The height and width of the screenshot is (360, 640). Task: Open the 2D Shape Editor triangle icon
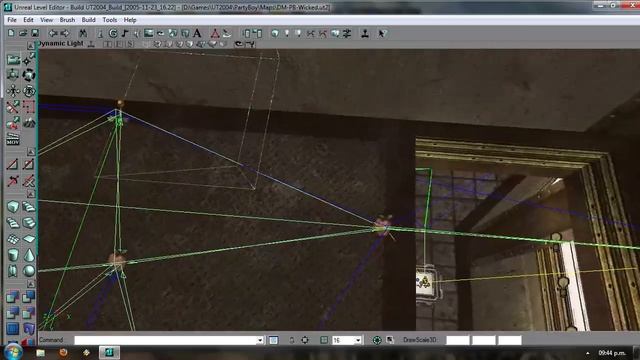(x=215, y=33)
